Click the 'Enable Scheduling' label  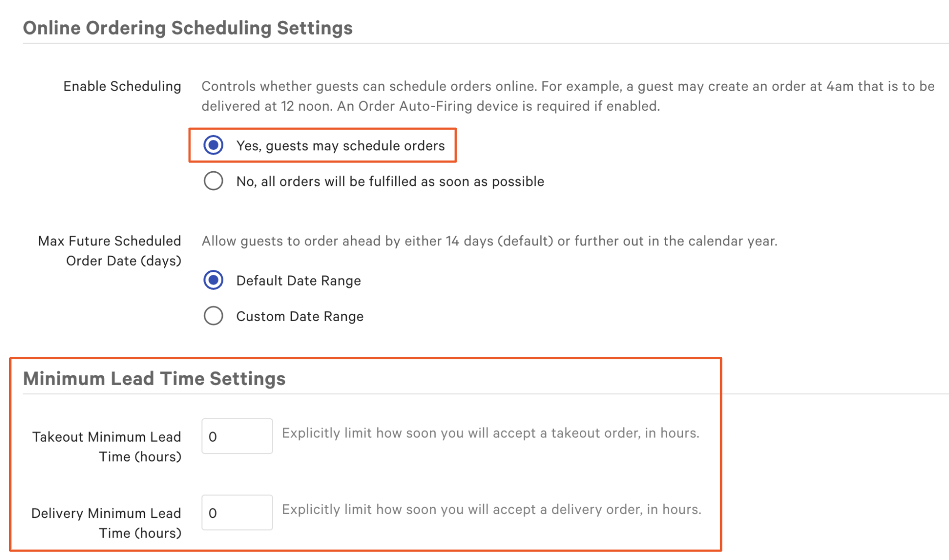(x=122, y=86)
